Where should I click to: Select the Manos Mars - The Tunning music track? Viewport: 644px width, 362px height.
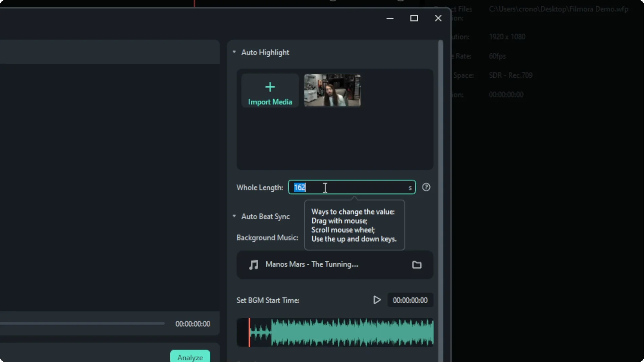[312, 264]
